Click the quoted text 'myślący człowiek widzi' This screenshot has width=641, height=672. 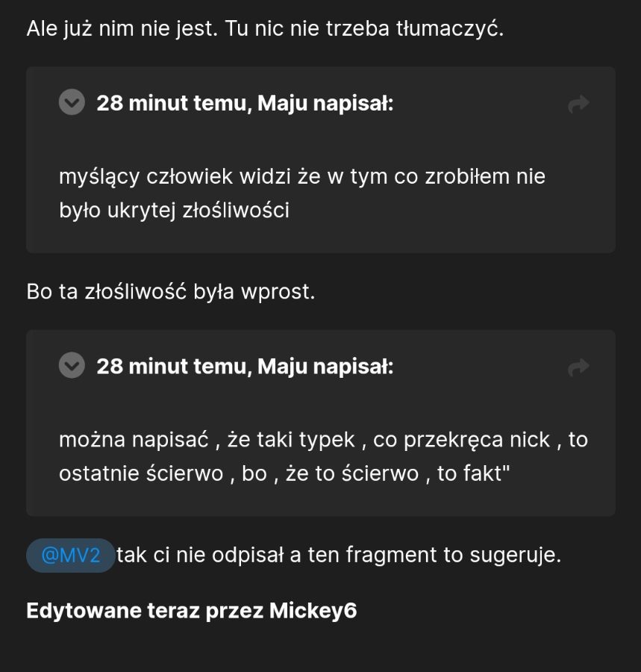175,176
